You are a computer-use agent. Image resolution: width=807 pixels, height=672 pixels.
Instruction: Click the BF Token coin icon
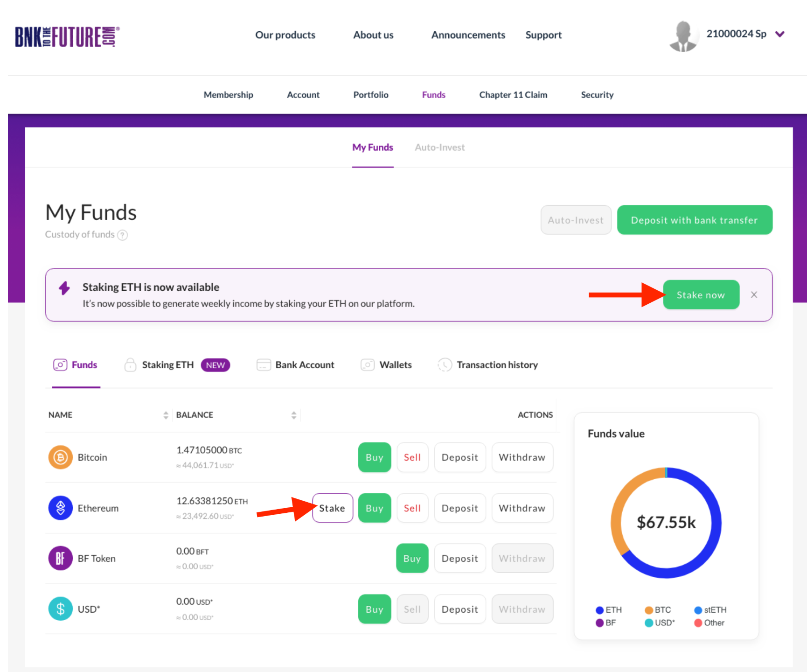point(61,558)
